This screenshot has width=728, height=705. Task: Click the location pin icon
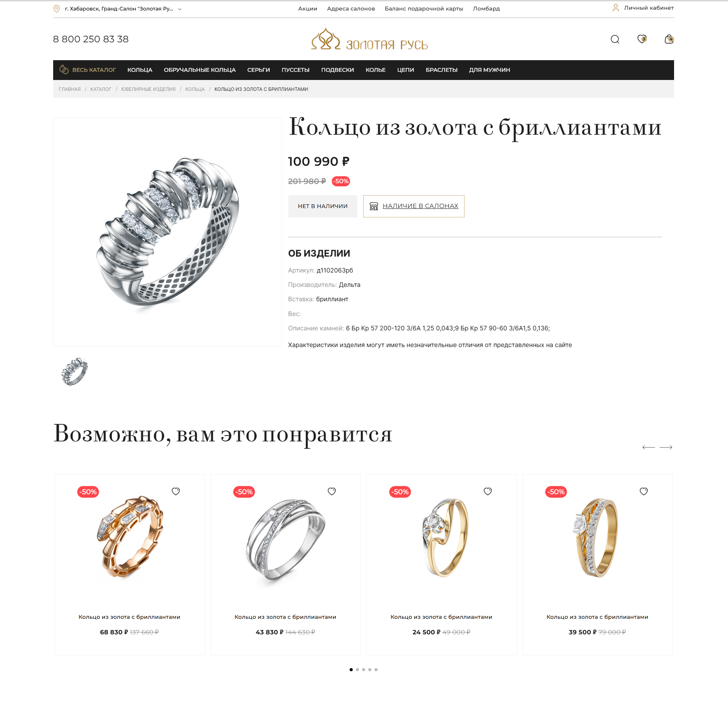coord(57,9)
